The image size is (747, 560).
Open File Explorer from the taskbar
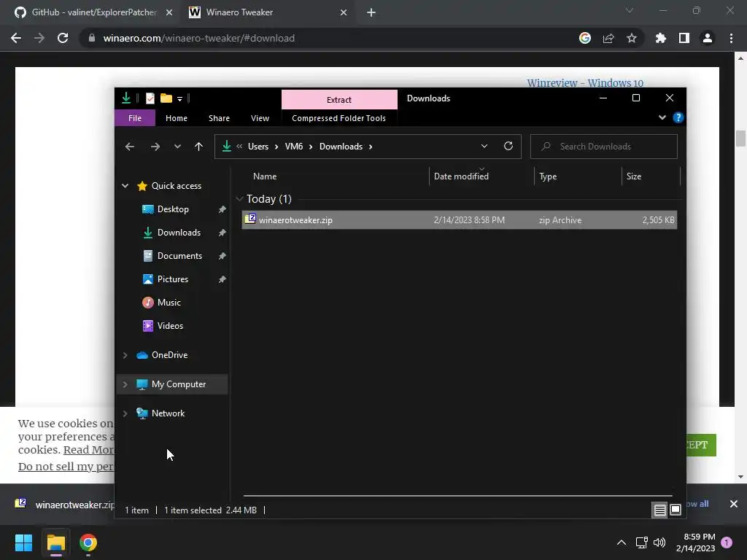tap(55, 542)
